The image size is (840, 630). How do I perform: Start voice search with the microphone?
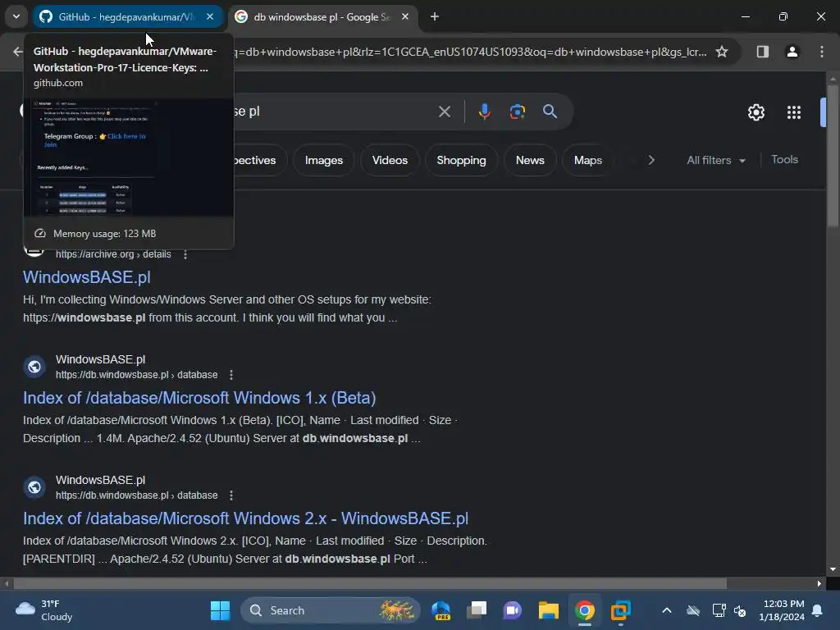coord(484,112)
